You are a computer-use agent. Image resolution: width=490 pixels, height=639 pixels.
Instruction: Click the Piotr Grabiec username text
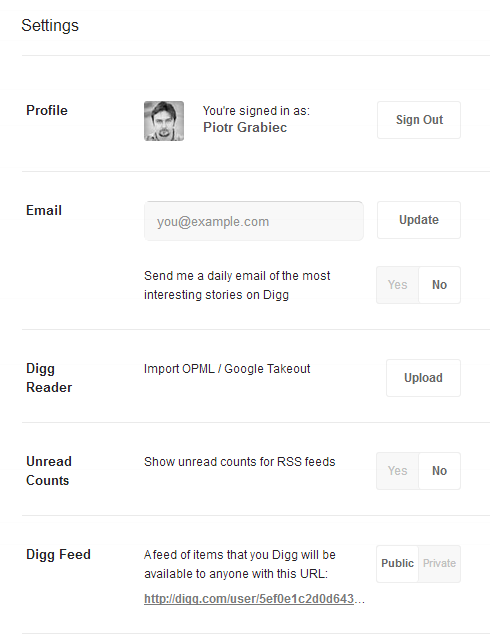click(x=245, y=127)
